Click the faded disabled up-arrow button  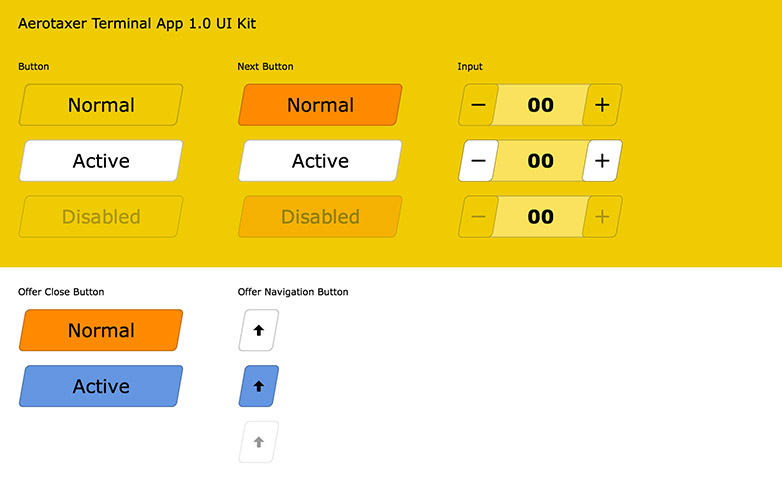point(259,442)
